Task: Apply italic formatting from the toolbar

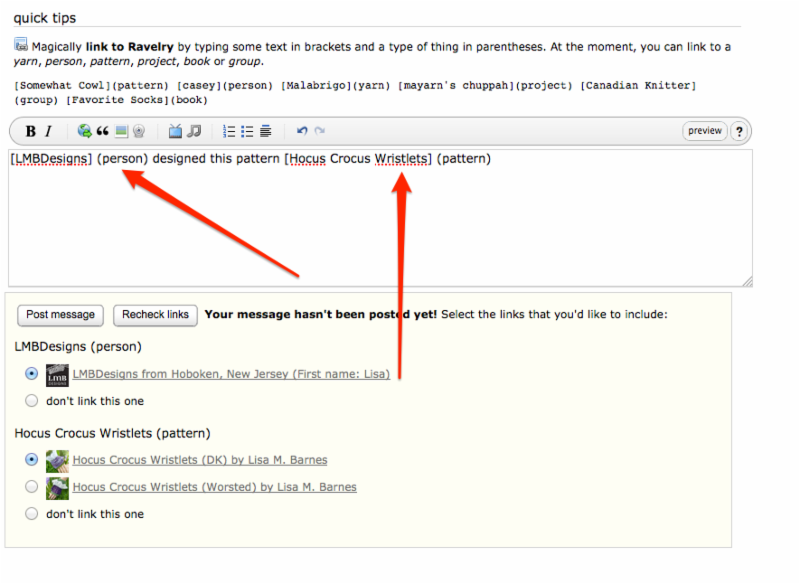Action: (x=48, y=131)
